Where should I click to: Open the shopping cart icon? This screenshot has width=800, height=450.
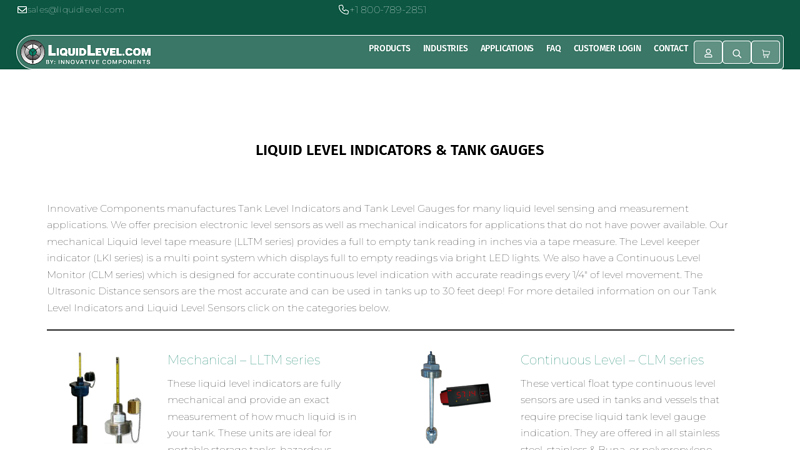click(x=766, y=53)
